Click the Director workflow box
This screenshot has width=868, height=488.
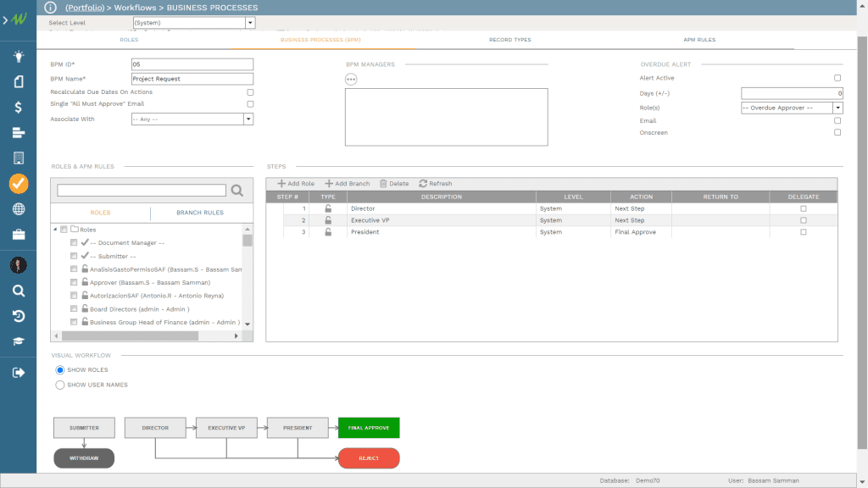pyautogui.click(x=155, y=428)
